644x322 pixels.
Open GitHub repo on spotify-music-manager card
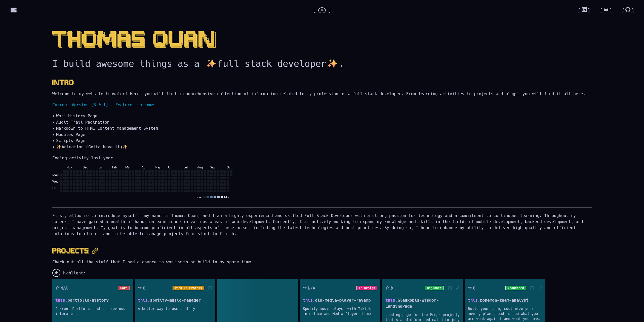point(210,288)
